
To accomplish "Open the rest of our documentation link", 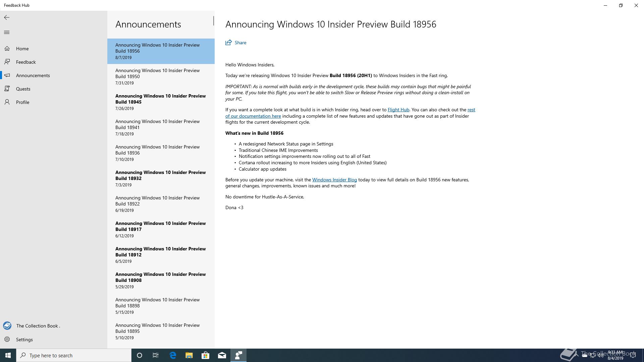I will click(253, 116).
